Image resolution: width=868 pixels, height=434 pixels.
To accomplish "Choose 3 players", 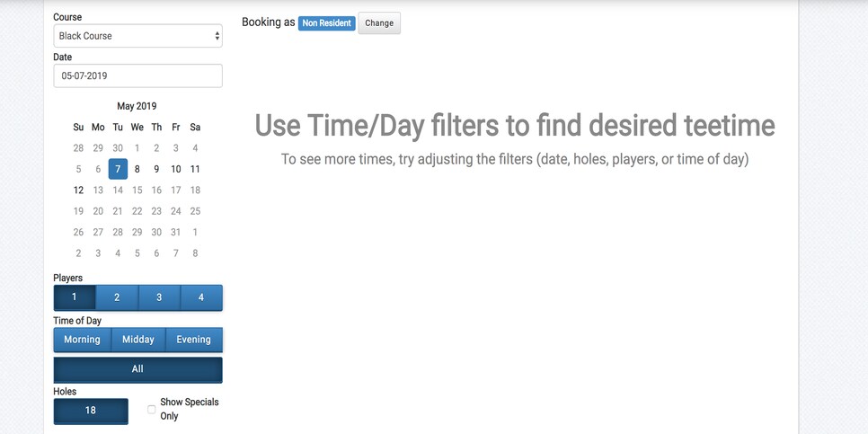I will tap(159, 297).
